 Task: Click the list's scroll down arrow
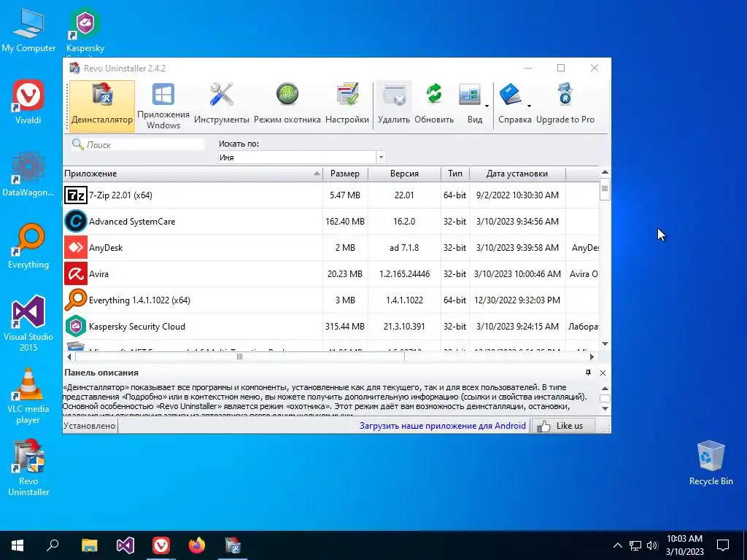(605, 343)
